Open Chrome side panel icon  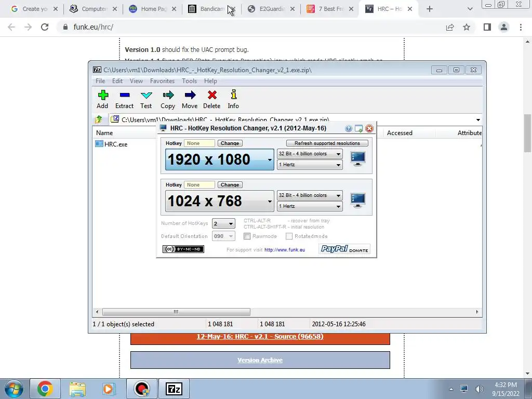click(487, 27)
